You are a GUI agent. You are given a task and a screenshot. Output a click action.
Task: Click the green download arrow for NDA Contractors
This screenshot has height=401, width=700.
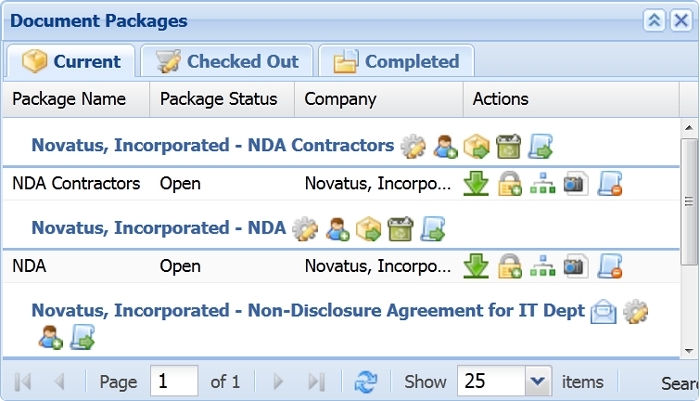point(476,184)
